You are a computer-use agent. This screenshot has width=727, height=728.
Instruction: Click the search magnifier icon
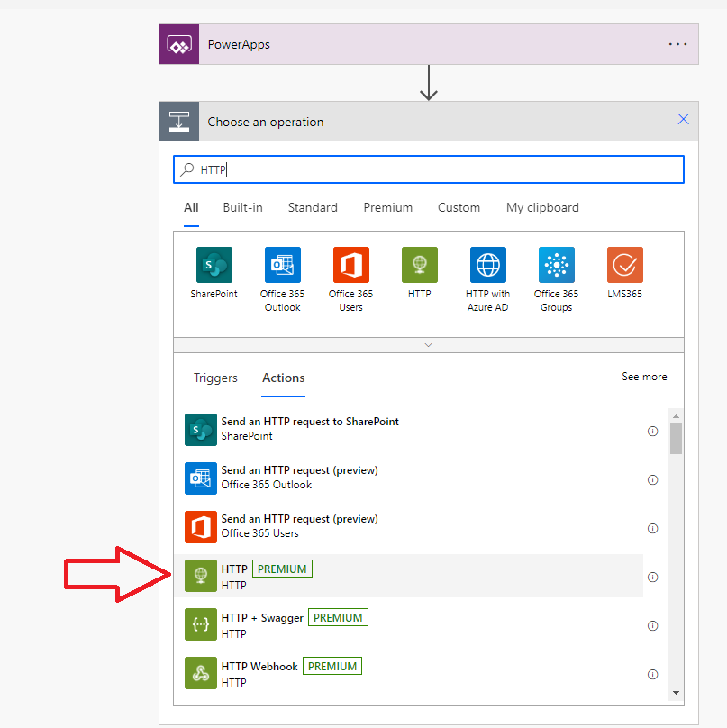pos(187,169)
